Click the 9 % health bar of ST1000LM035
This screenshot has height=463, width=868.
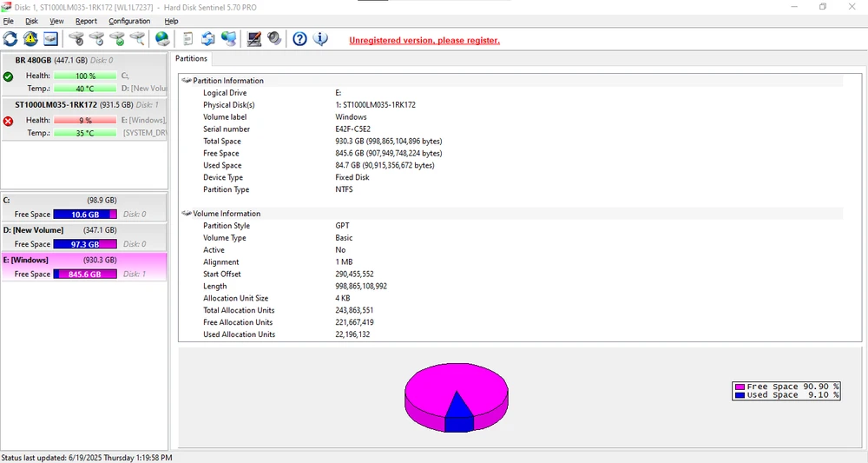coord(84,121)
